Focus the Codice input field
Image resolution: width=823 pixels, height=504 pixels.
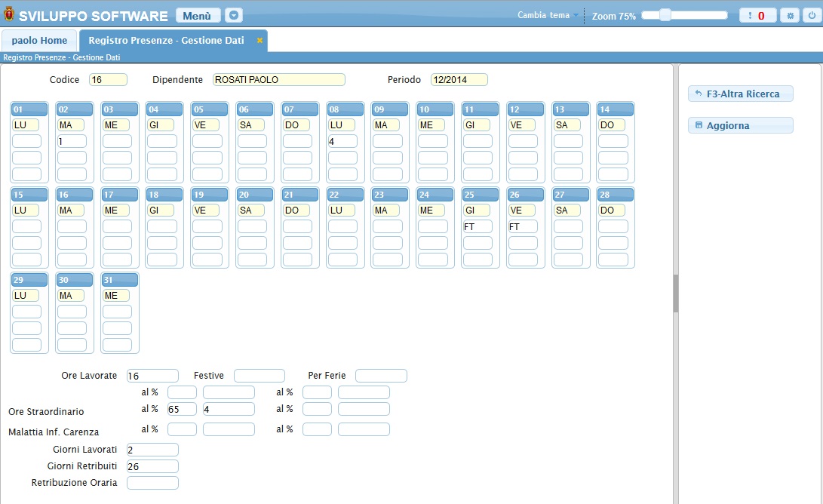click(108, 79)
